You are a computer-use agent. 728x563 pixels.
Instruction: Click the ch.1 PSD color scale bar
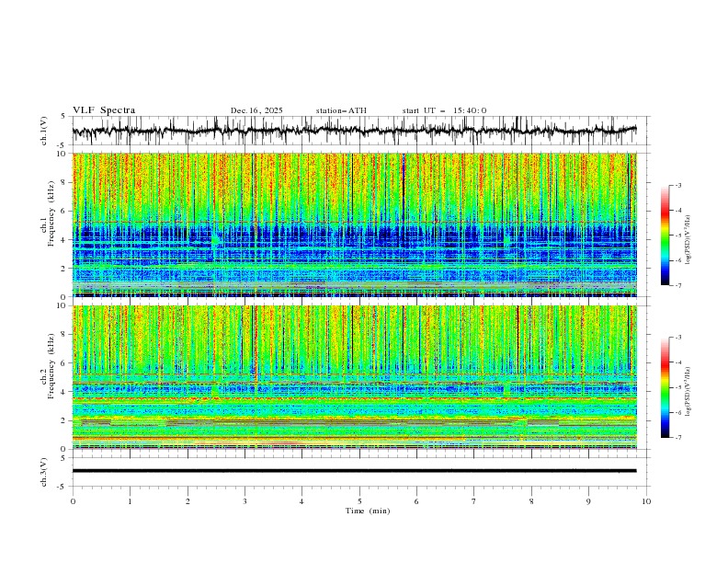[x=665, y=236]
